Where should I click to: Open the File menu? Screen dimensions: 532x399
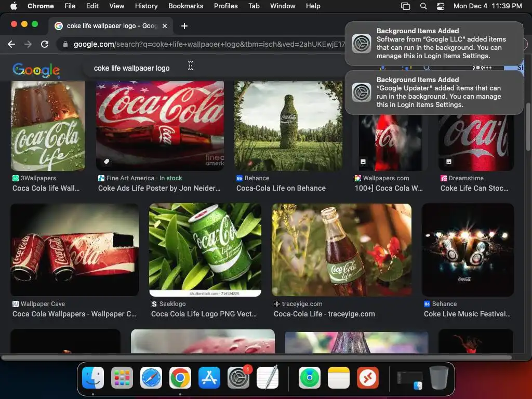pyautogui.click(x=70, y=6)
